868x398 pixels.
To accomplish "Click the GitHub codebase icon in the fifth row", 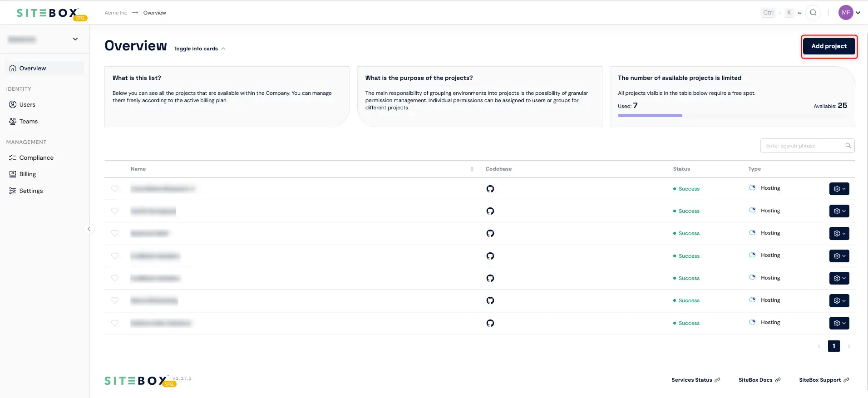I will [490, 278].
